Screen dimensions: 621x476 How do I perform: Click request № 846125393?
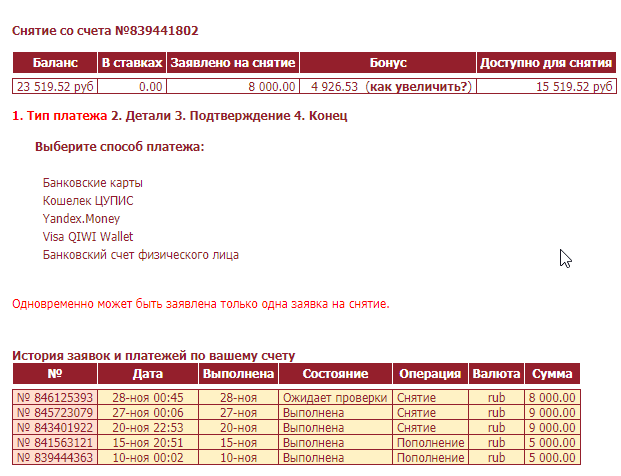point(55,398)
